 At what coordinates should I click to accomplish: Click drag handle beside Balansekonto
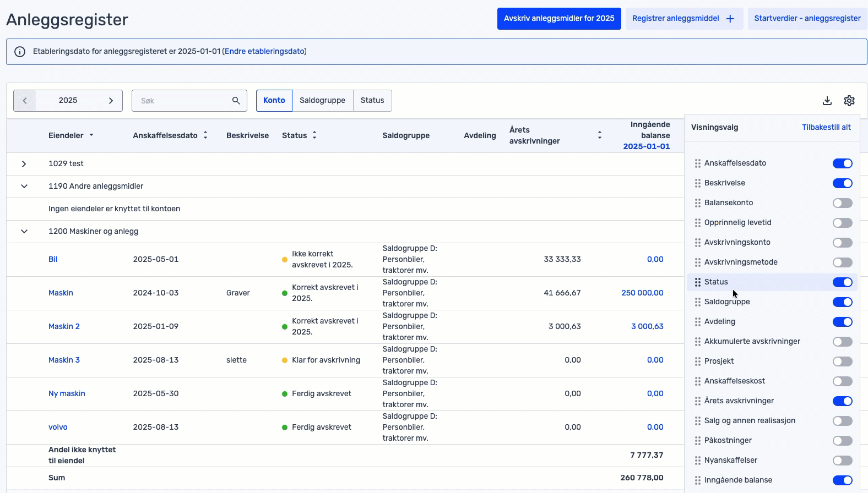point(697,203)
